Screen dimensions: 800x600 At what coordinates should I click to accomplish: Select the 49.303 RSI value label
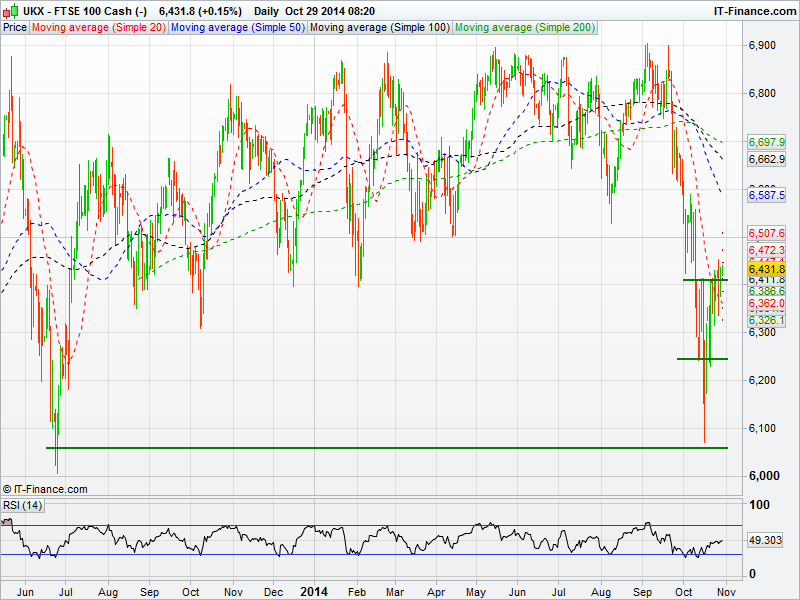(764, 540)
